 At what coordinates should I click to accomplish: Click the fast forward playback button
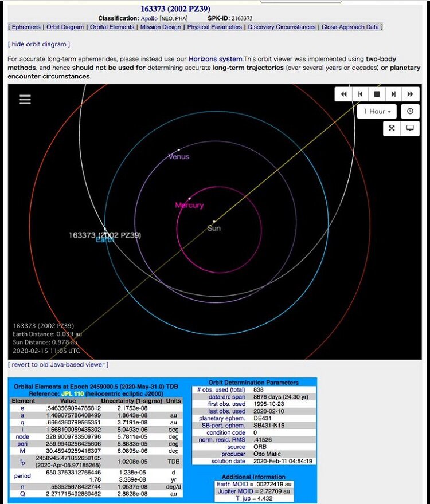[x=411, y=94]
